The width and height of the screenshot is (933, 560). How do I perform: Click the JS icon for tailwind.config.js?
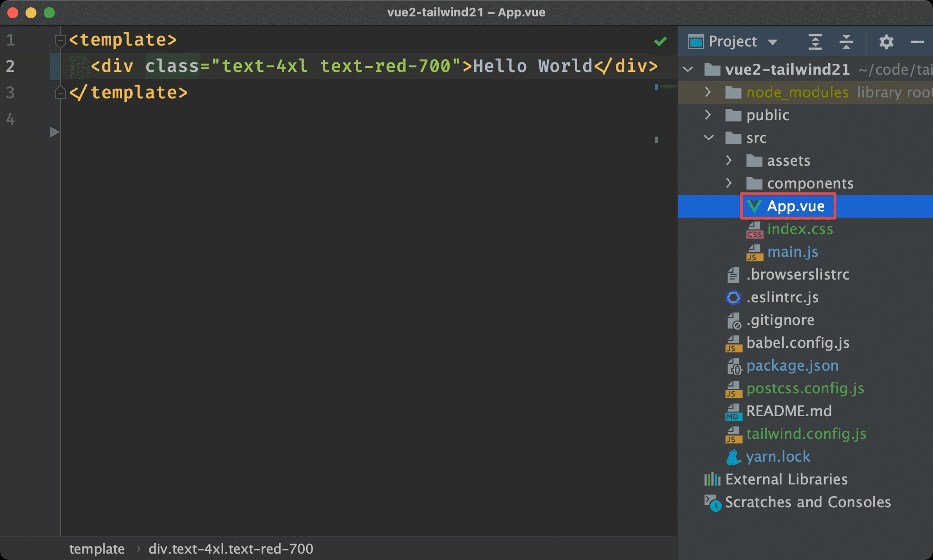(x=733, y=434)
